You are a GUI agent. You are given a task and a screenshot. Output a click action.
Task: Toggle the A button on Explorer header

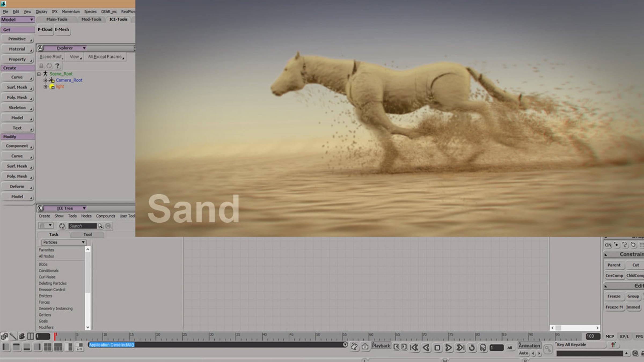point(40,48)
